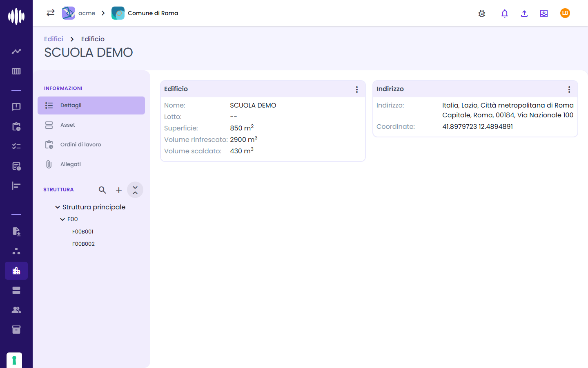Open the file import icon in sidebar
This screenshot has height=368, width=588.
(16, 231)
